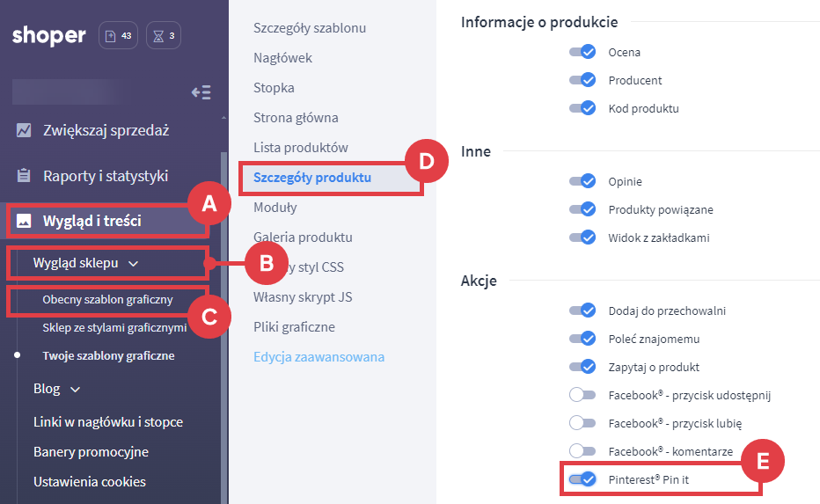Open the documents counter icon showing 43
This screenshot has height=504, width=820.
(118, 36)
